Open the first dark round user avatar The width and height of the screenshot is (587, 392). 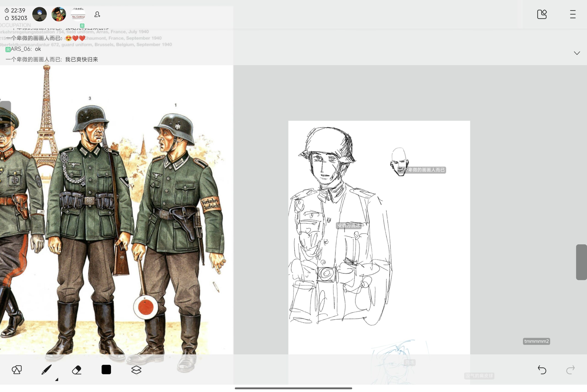point(39,14)
